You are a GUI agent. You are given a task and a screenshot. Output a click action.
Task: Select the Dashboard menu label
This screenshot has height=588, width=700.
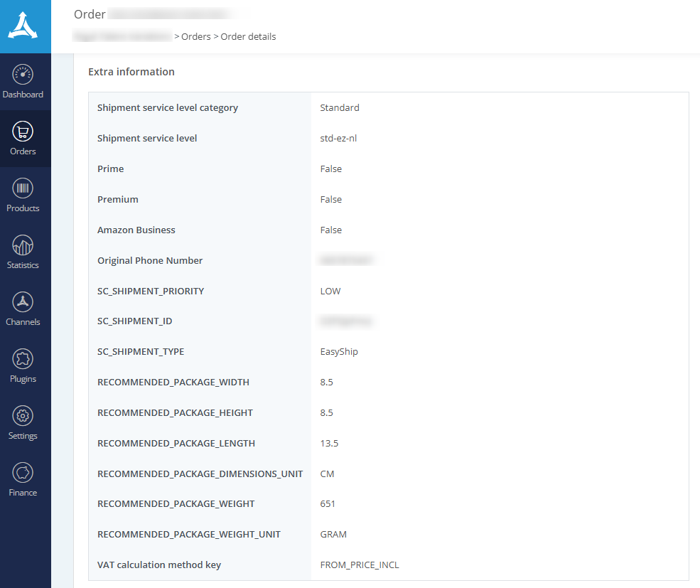click(x=23, y=95)
